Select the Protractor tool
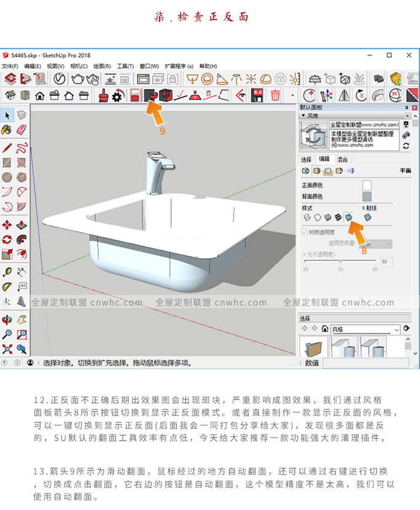 click(x=7, y=286)
